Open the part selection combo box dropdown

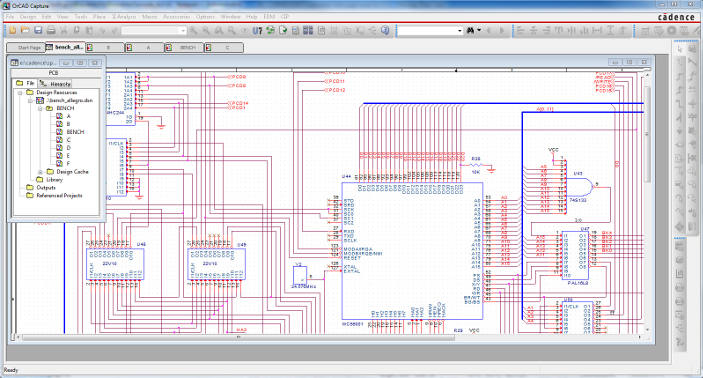183,30
